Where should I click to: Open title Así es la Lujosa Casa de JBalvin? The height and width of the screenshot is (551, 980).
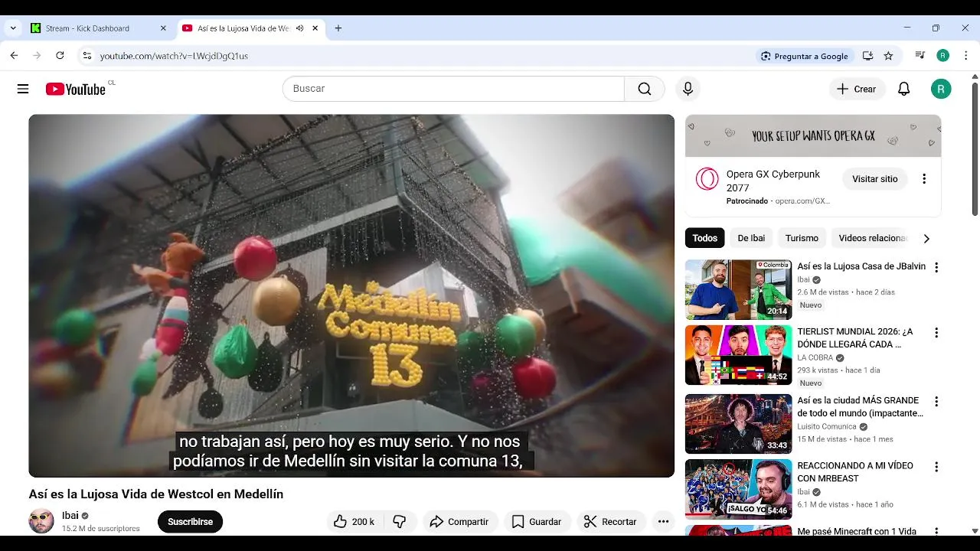coord(861,266)
